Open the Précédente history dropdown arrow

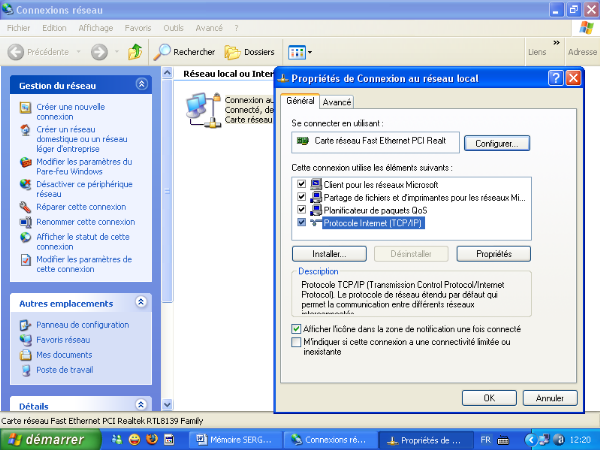pyautogui.click(x=78, y=52)
